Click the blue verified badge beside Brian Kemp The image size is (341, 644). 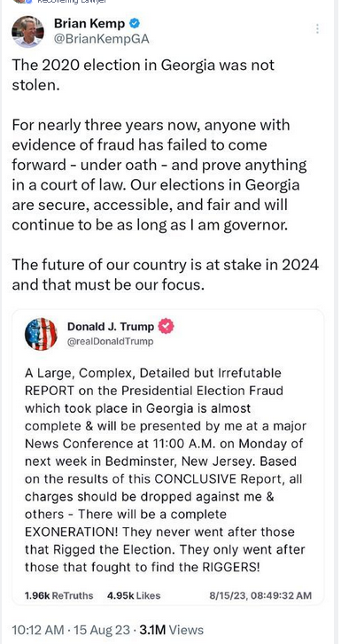[135, 24]
